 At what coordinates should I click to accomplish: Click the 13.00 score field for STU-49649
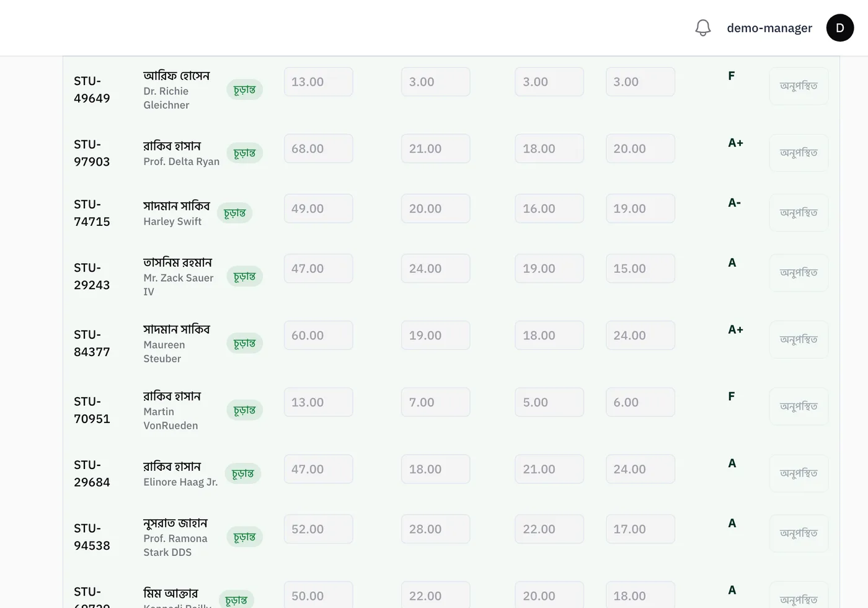pyautogui.click(x=319, y=82)
